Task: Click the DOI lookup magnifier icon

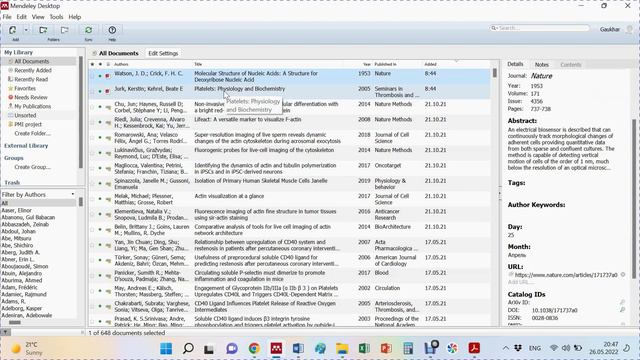Action: pyautogui.click(x=622, y=310)
